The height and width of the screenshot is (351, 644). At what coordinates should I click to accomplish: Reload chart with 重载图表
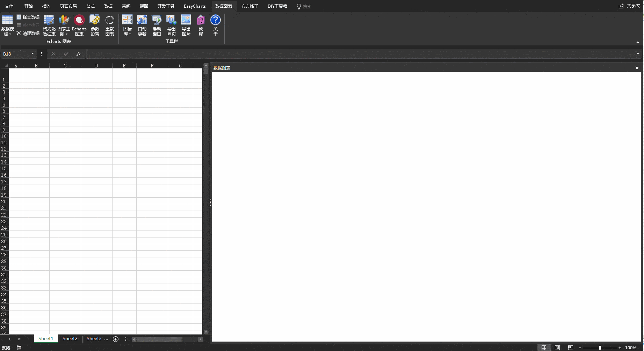[x=110, y=25]
